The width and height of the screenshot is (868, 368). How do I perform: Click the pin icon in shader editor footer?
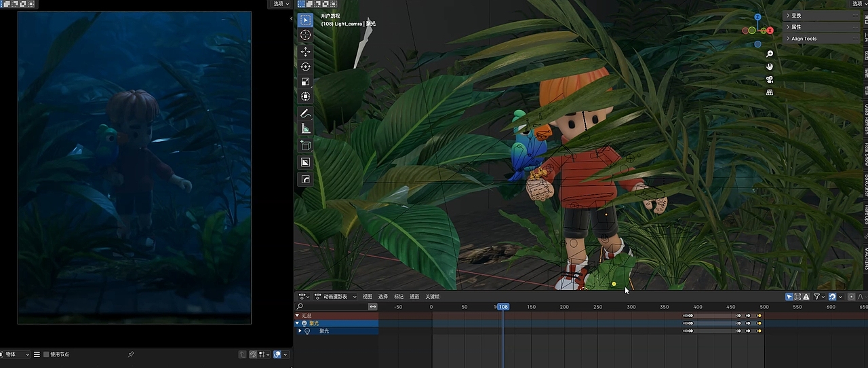pos(131,354)
